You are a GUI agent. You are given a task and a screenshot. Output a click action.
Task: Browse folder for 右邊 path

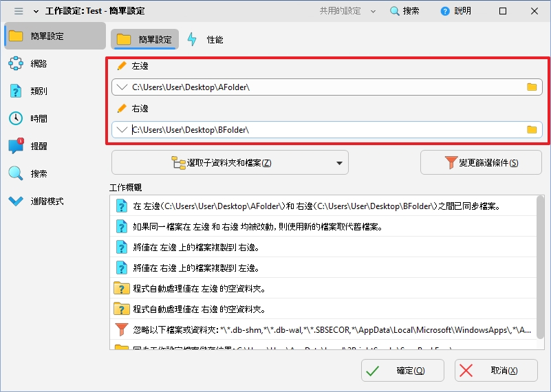point(532,130)
